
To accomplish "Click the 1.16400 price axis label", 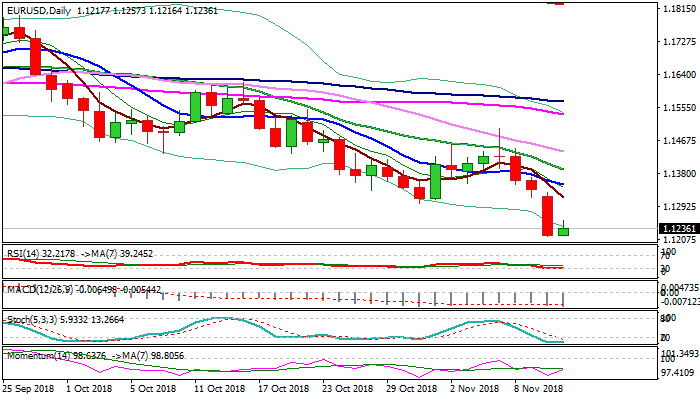I will pyautogui.click(x=678, y=75).
